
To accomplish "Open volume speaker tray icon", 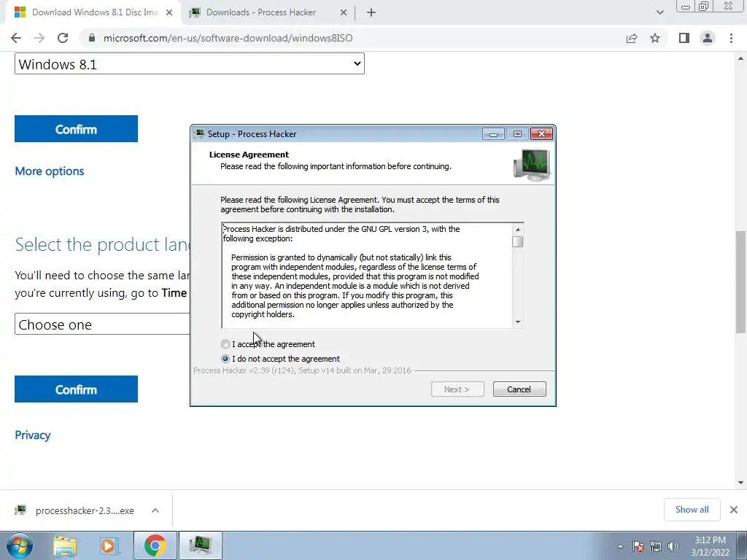I will (673, 546).
